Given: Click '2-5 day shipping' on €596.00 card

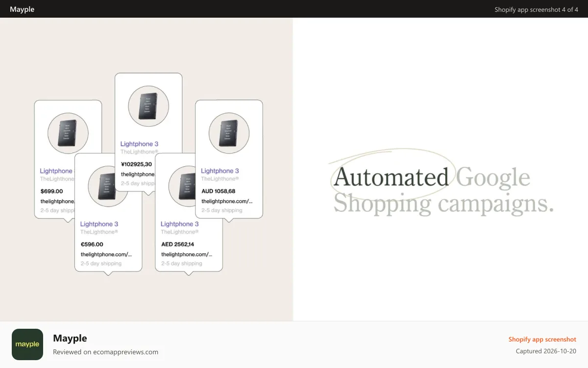Looking at the screenshot, I should pyautogui.click(x=101, y=263).
